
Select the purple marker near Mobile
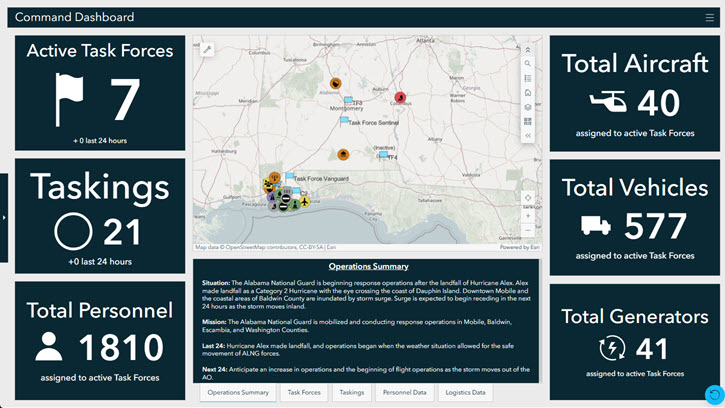tap(272, 198)
